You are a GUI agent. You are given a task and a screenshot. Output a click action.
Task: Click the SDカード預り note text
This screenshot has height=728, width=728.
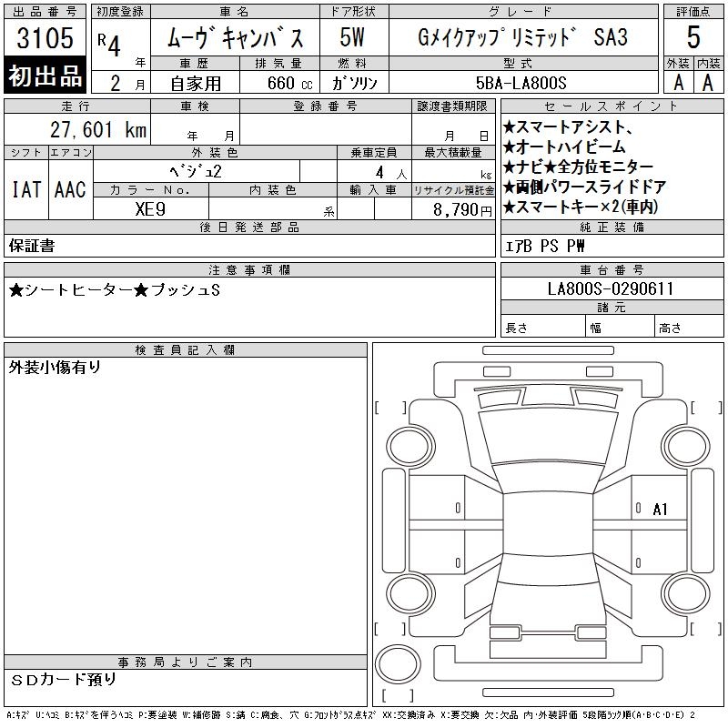coord(63,679)
